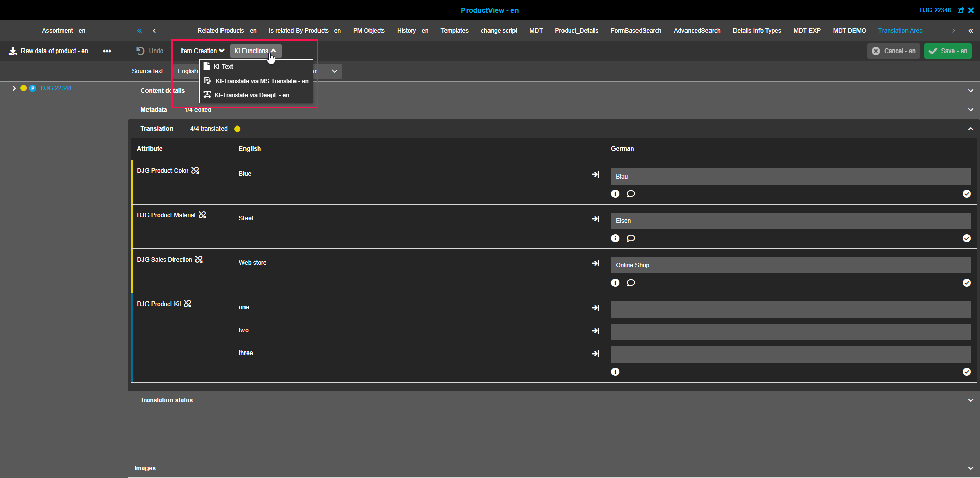The height and width of the screenshot is (478, 980).
Task: Open the comment bubble under Eisen
Action: 631,238
